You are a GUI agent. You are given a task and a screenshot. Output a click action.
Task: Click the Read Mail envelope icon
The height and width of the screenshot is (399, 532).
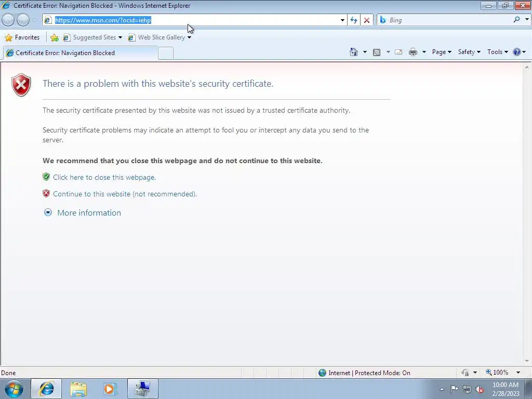(398, 52)
